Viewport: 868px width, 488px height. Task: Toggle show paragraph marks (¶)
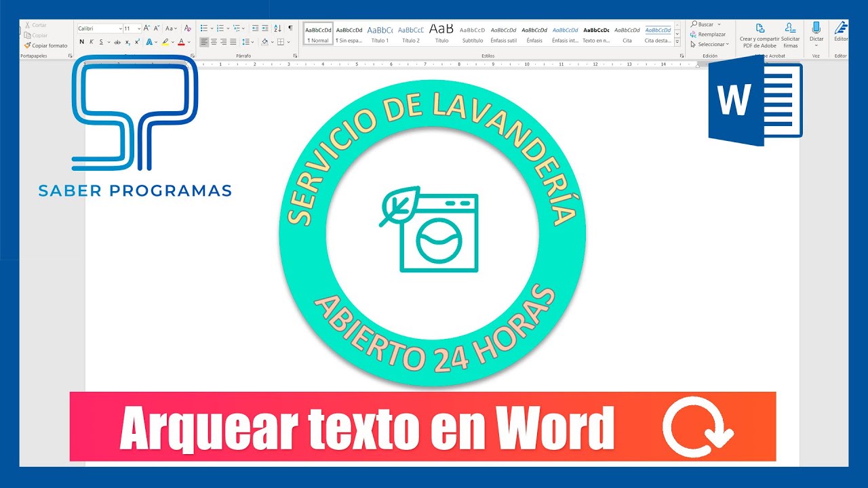coord(290,28)
